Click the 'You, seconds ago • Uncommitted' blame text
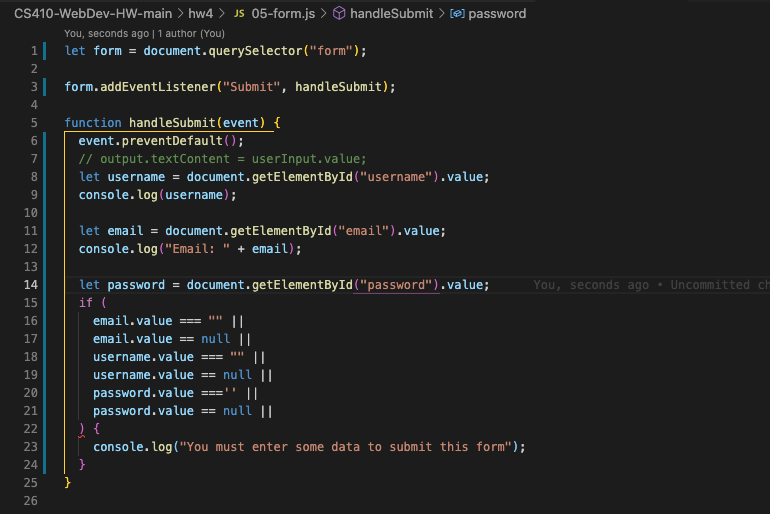 coord(651,285)
